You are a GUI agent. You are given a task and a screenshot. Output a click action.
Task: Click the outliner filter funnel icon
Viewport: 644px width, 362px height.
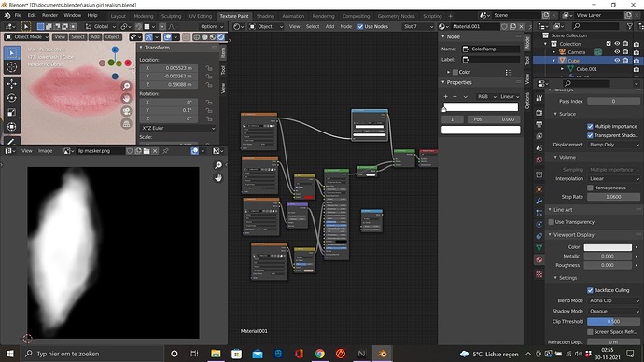click(x=630, y=26)
